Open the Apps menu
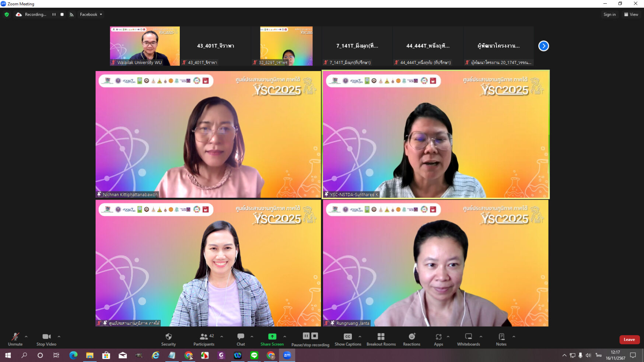This screenshot has height=362, width=644. pos(438,337)
